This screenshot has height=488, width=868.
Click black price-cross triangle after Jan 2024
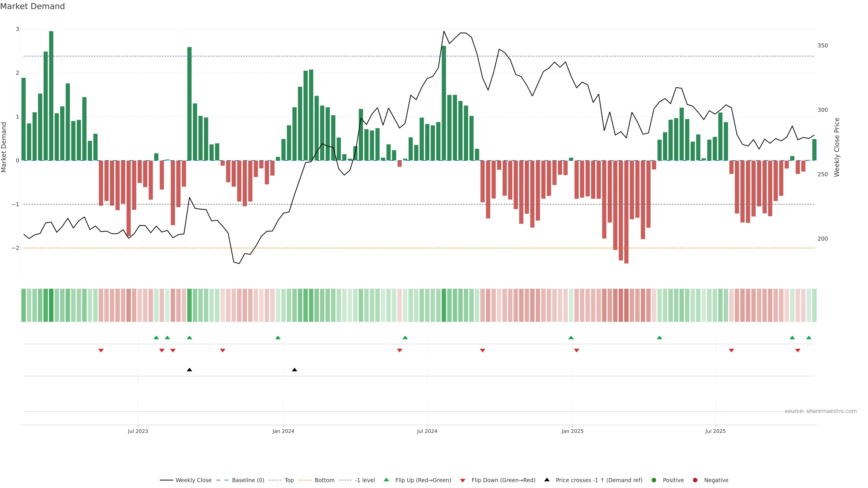(295, 370)
